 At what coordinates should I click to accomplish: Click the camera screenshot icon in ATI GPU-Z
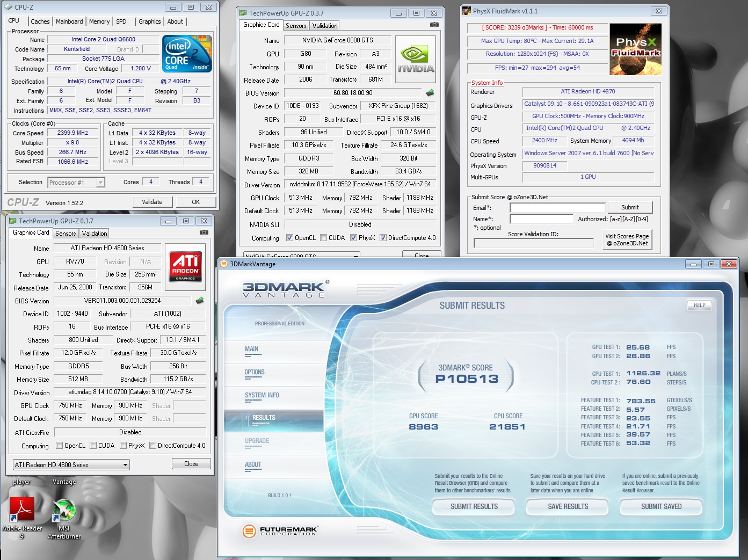[x=204, y=232]
